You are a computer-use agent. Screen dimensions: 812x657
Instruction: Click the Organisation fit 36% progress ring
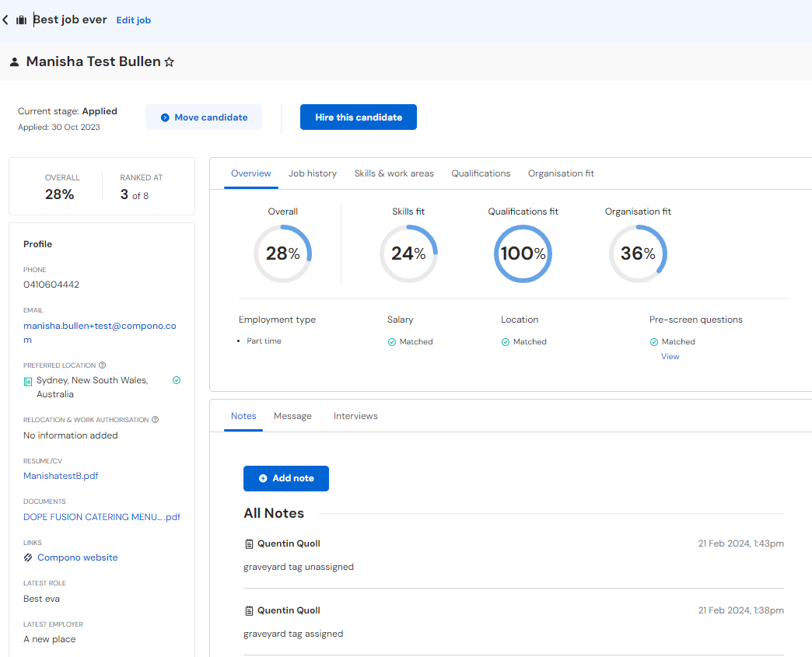(638, 253)
